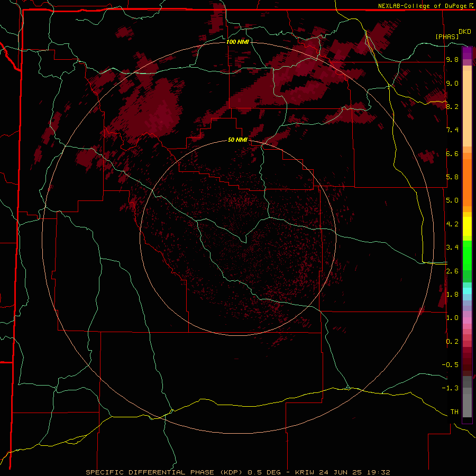Pick the cyan segment of the color bar
Viewport: 476px width, 476px height.
point(467,291)
